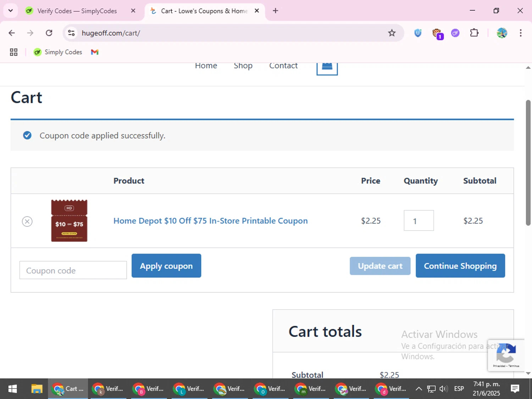Click the reCAPTCHA badge
This screenshot has width=532, height=399.
click(x=506, y=356)
